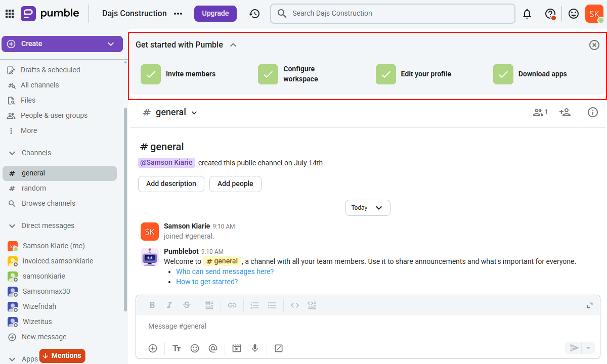Open 'How to get started?' link
This screenshot has width=607, height=364.
(x=207, y=282)
